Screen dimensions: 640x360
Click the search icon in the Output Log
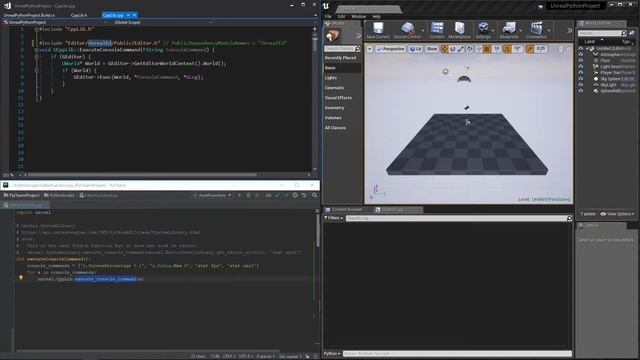coord(569,218)
